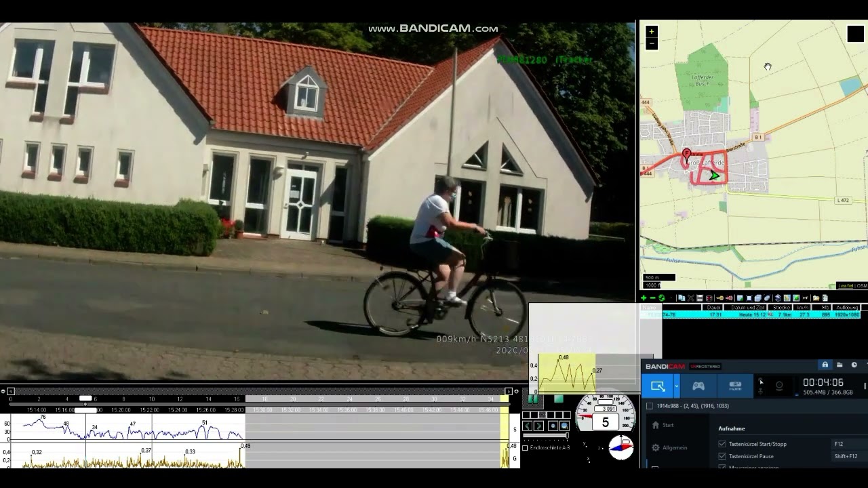Click the green arrow position marker on map
Viewport: 868px width, 488px height.
[x=714, y=176]
